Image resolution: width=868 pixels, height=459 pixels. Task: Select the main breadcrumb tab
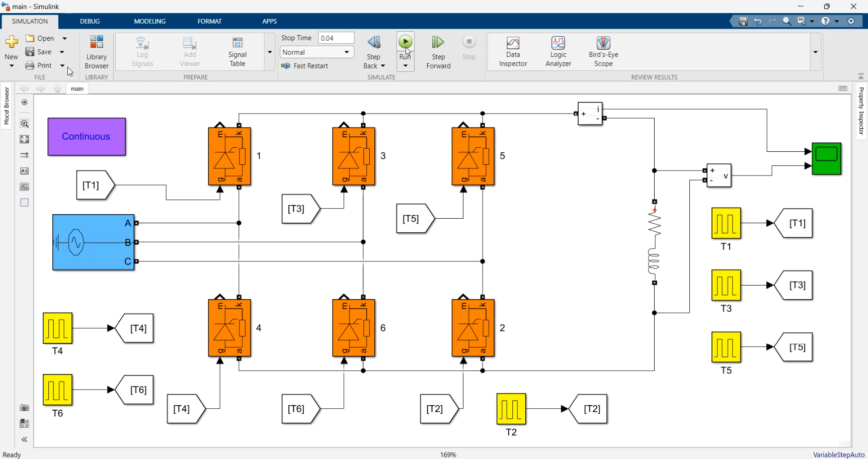coord(77,88)
